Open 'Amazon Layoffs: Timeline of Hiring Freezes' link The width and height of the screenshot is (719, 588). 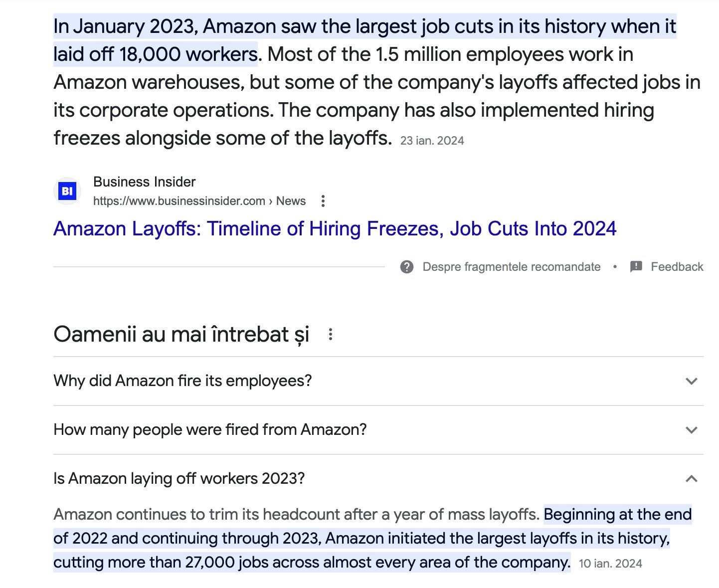click(x=335, y=229)
